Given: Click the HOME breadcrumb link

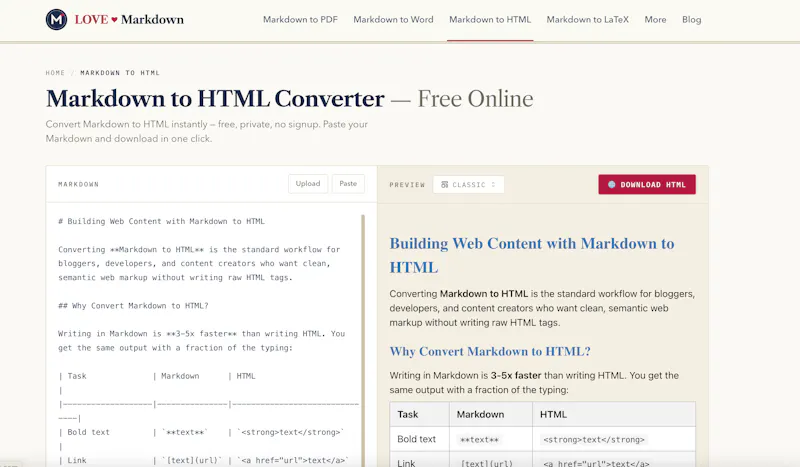Looking at the screenshot, I should 55,73.
